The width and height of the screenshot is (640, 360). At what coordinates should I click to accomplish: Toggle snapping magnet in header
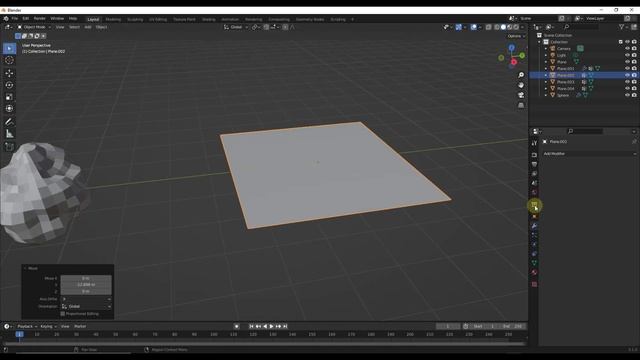click(266, 27)
